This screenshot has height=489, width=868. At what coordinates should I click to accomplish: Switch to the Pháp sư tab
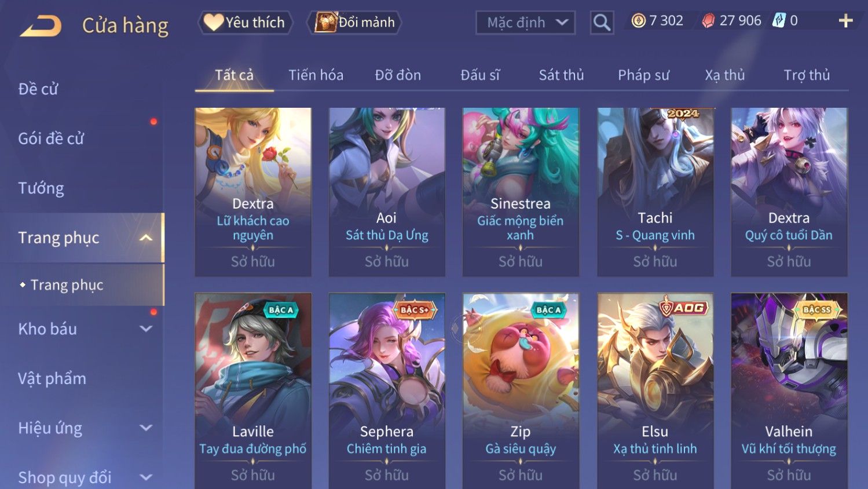643,75
